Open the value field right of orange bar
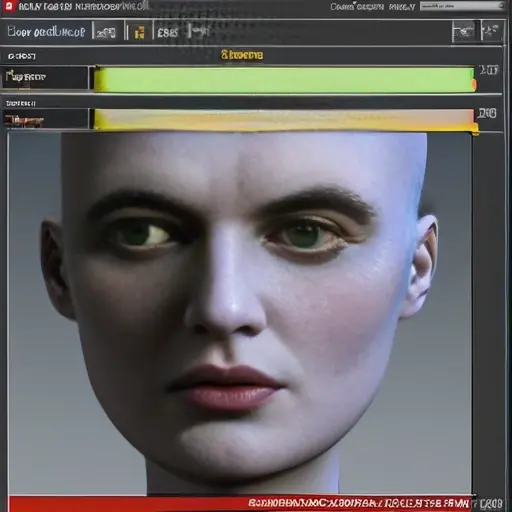Image resolution: width=512 pixels, height=512 pixels. pos(487,113)
